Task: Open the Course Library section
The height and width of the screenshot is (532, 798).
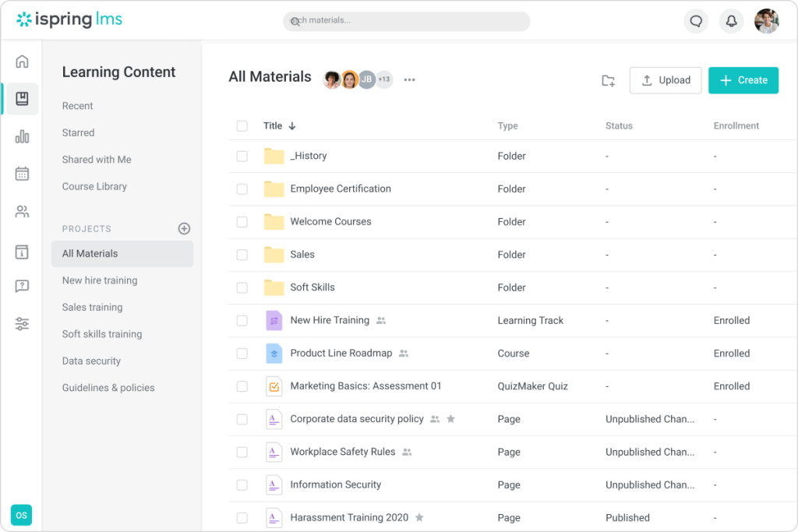Action: (94, 187)
